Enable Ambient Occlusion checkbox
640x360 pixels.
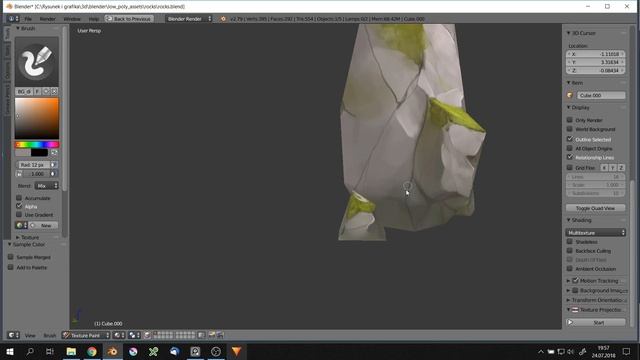(x=570, y=268)
